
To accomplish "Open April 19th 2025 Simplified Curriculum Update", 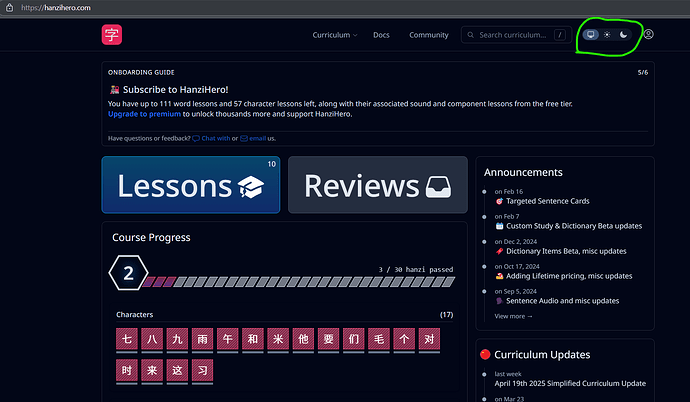I will click(570, 384).
